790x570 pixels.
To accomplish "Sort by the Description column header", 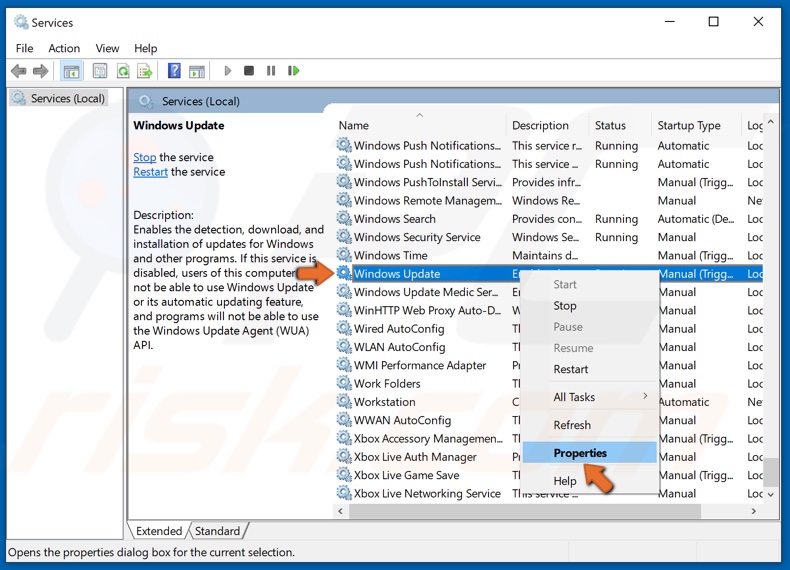I will click(548, 125).
